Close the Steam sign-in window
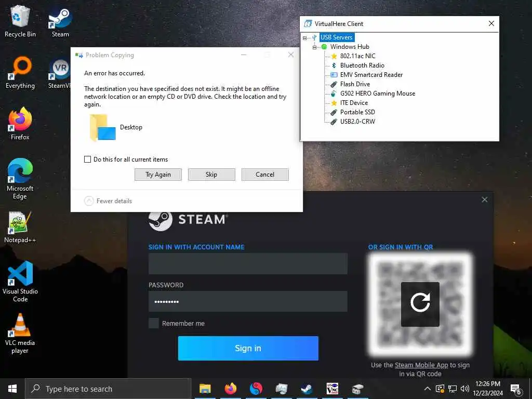This screenshot has width=532, height=399. tap(485, 199)
